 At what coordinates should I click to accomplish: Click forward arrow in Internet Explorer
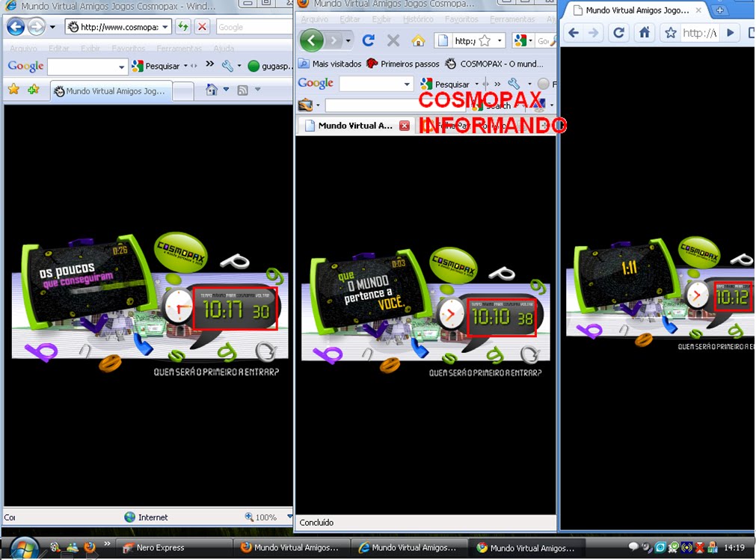click(x=36, y=26)
